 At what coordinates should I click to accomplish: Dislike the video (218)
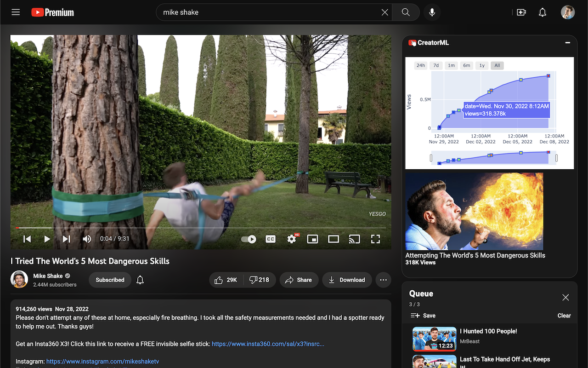point(260,280)
